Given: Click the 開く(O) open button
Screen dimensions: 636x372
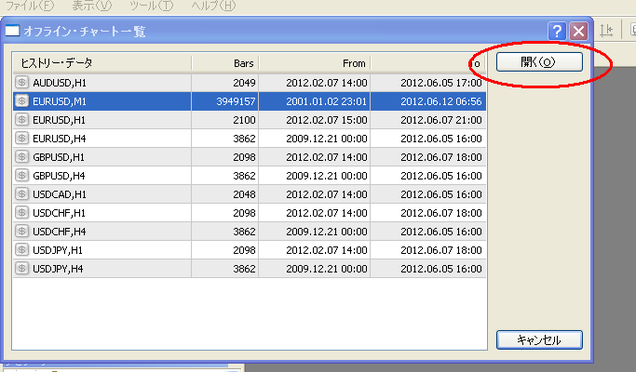Looking at the screenshot, I should pos(539,62).
